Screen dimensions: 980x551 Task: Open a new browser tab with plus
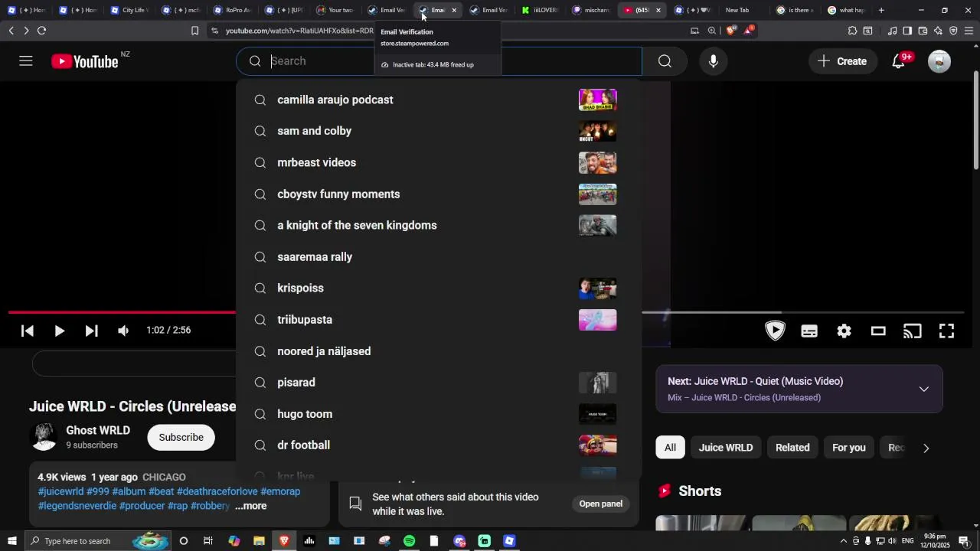881,10
